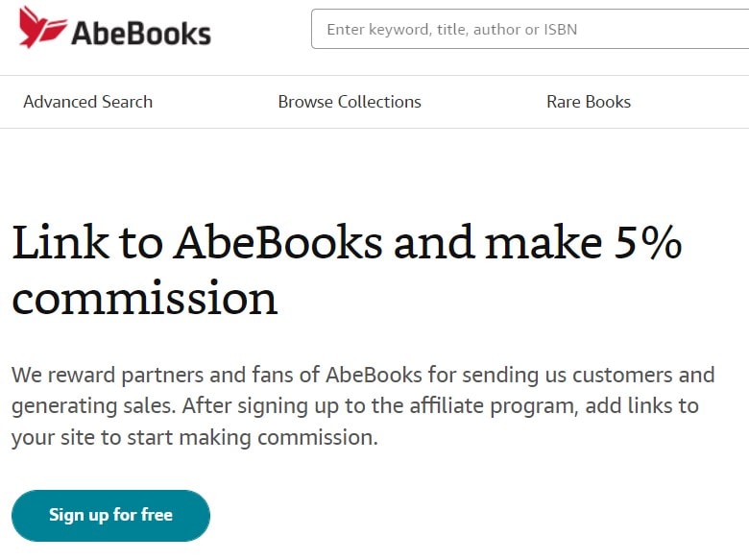
Task: Click "AbeBooks" in the description paragraph
Action: [375, 375]
